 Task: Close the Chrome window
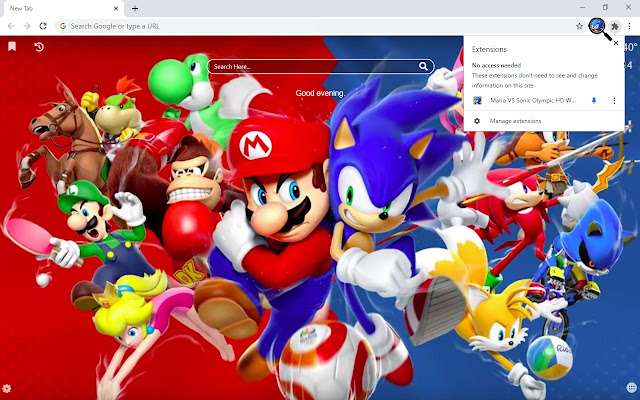point(628,7)
